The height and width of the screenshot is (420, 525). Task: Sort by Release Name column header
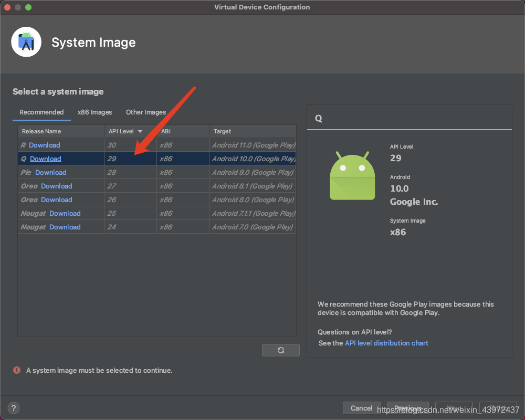pos(60,131)
